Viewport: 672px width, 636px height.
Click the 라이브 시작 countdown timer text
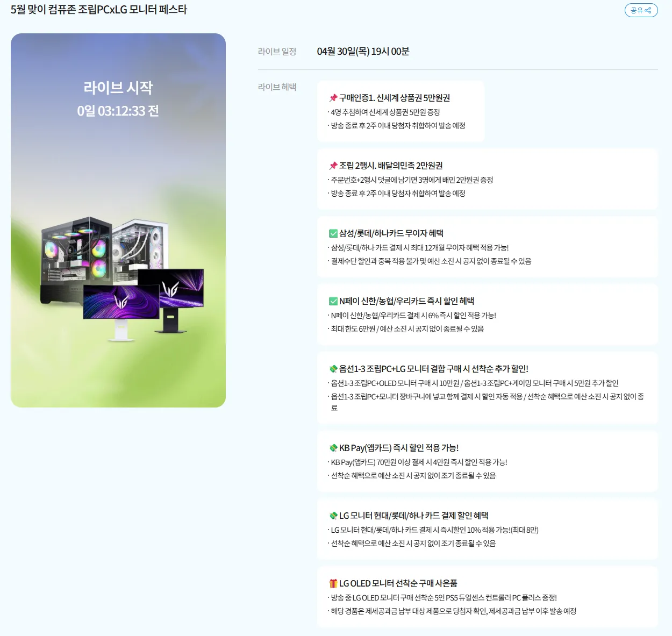[x=118, y=111]
